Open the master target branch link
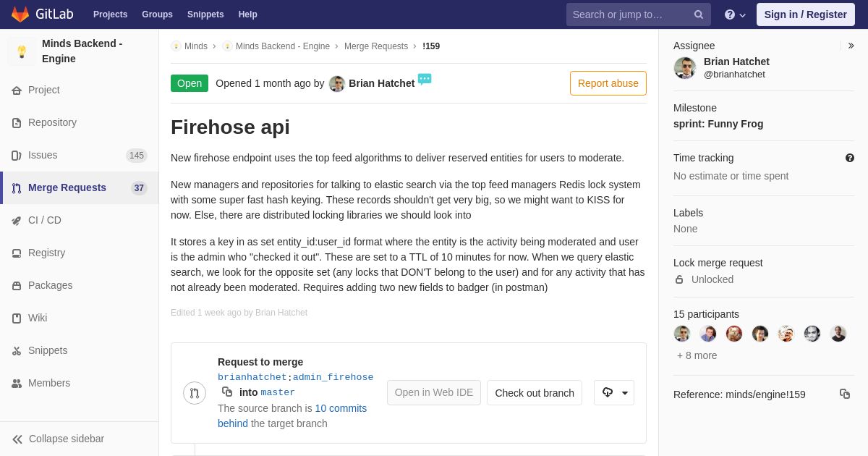Viewport: 868px width, 456px height. tap(278, 392)
